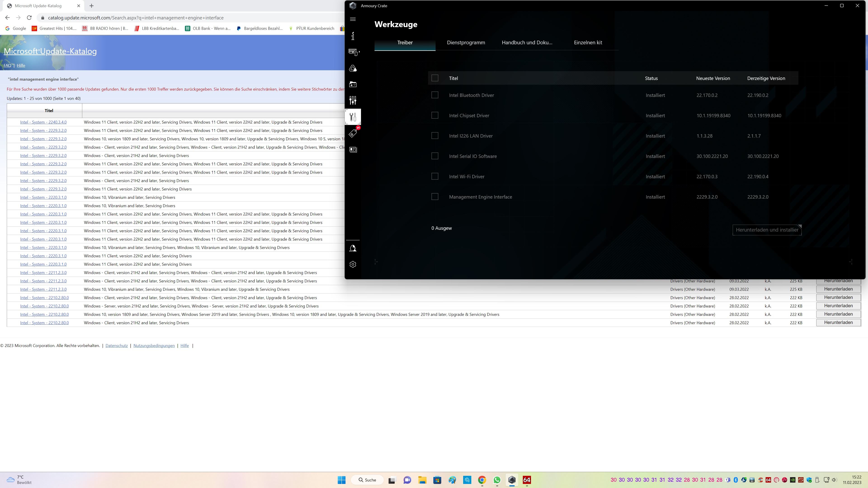Image resolution: width=868 pixels, height=488 pixels.
Task: Check Management Engine Interface checkbox
Action: click(x=435, y=197)
